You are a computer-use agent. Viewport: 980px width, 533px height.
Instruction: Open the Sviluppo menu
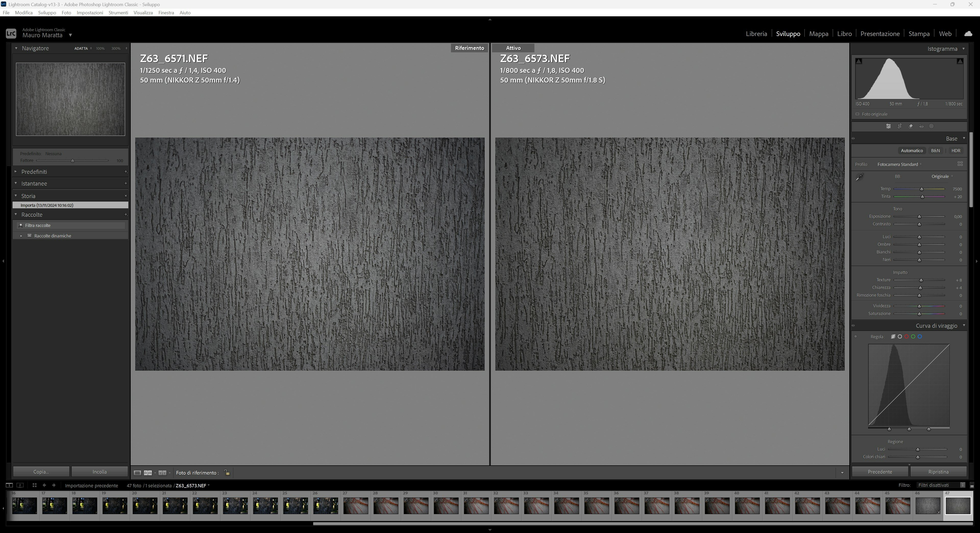tap(47, 13)
